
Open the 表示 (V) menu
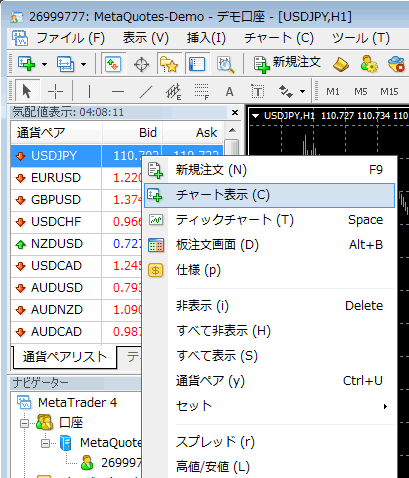pyautogui.click(x=146, y=38)
